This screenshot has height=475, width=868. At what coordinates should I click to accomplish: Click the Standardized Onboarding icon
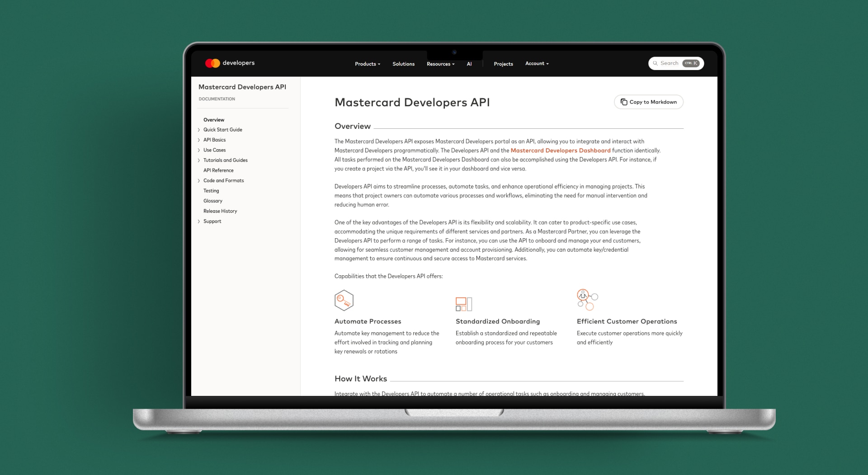(464, 304)
